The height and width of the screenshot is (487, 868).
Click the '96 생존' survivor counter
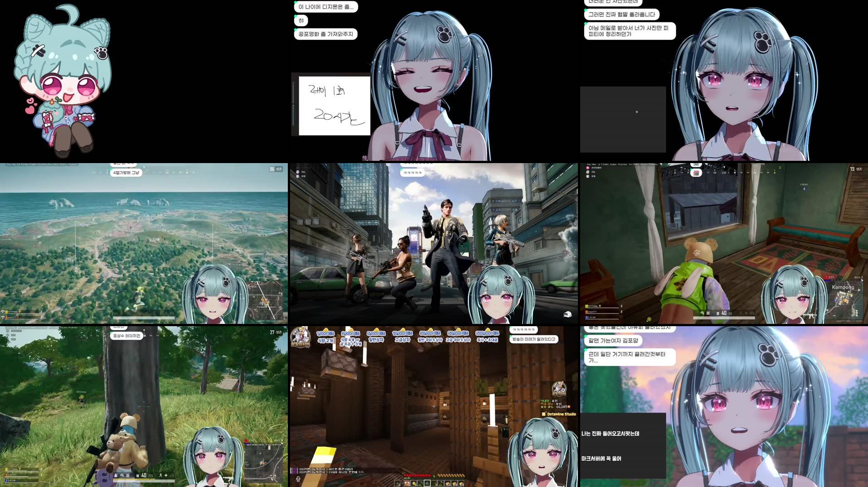(276, 169)
